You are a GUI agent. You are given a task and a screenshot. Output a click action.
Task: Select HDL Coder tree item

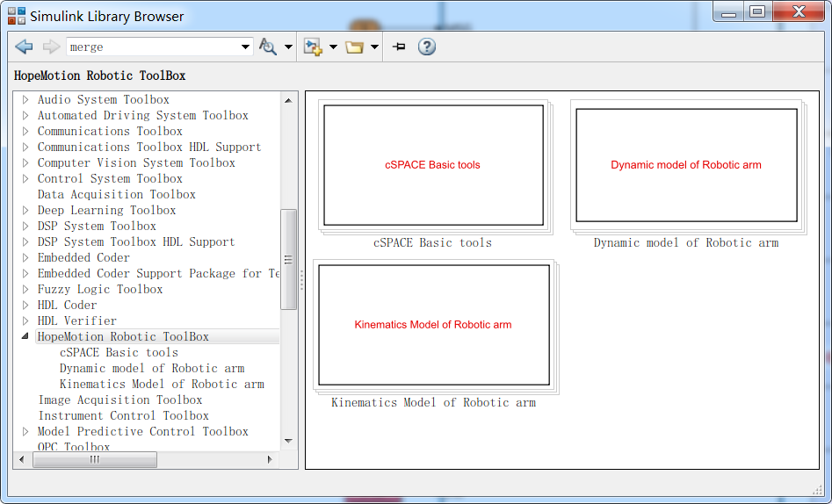[67, 305]
